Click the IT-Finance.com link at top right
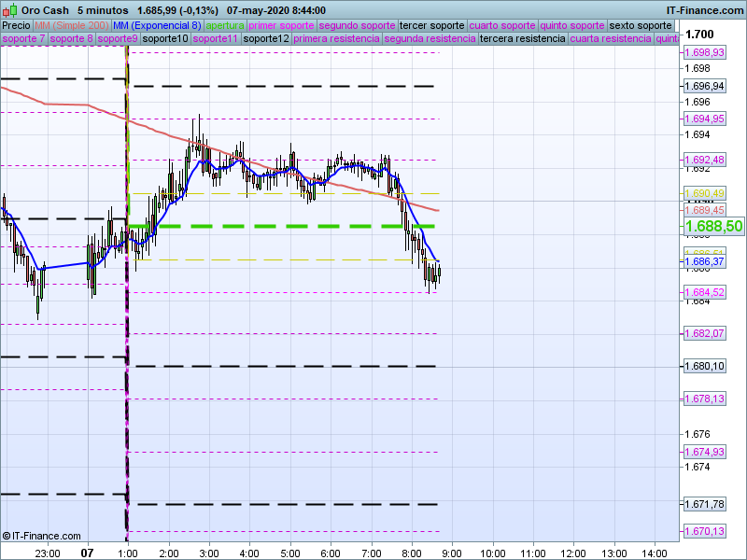 tap(704, 9)
